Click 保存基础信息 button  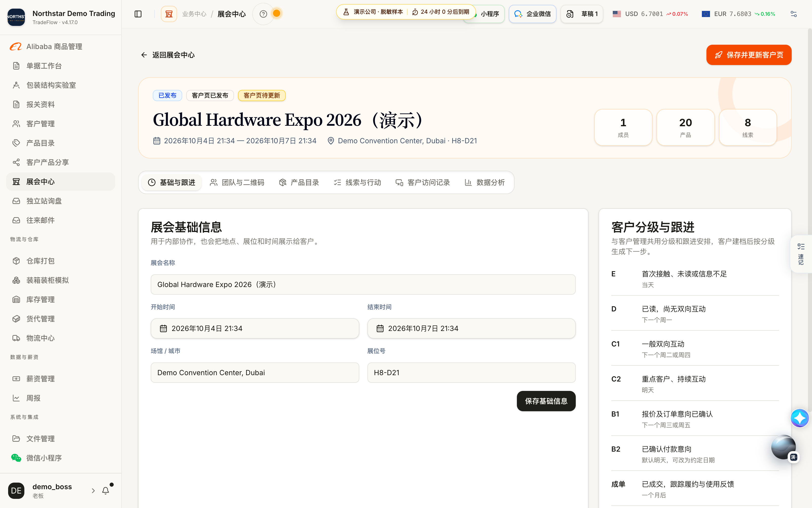(x=546, y=401)
